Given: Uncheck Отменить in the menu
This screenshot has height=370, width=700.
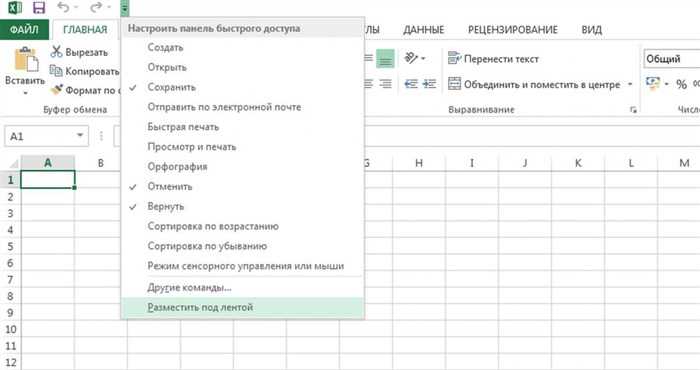Looking at the screenshot, I should pyautogui.click(x=243, y=187).
